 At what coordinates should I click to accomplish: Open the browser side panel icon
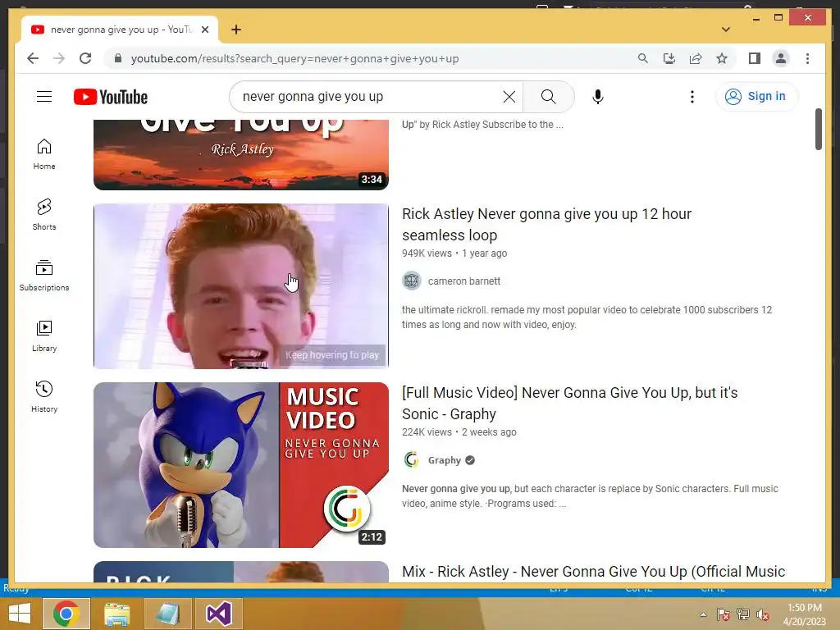click(755, 58)
